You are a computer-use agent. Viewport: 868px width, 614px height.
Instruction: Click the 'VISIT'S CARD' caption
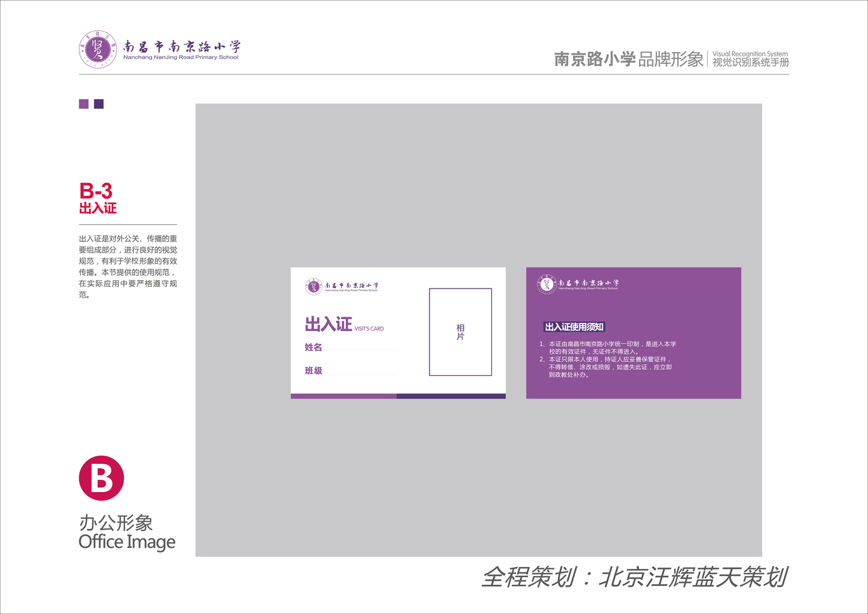tap(369, 329)
